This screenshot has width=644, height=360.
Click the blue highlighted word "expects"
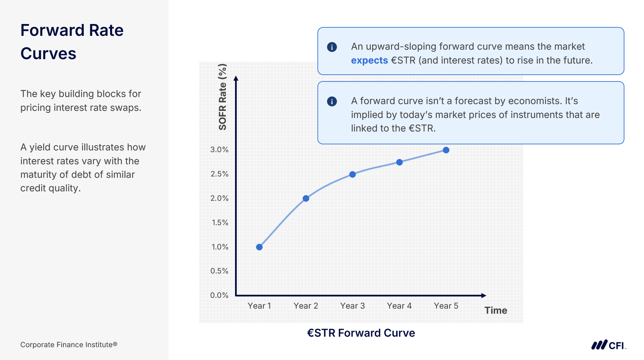pyautogui.click(x=369, y=61)
